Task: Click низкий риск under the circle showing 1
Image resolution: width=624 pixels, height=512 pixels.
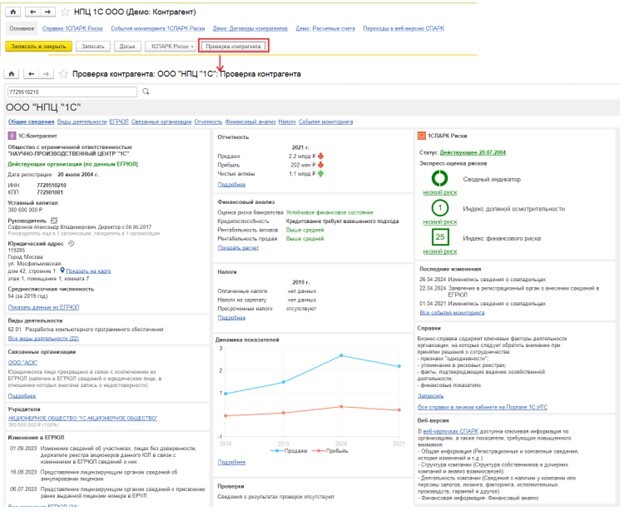Action: point(440,222)
